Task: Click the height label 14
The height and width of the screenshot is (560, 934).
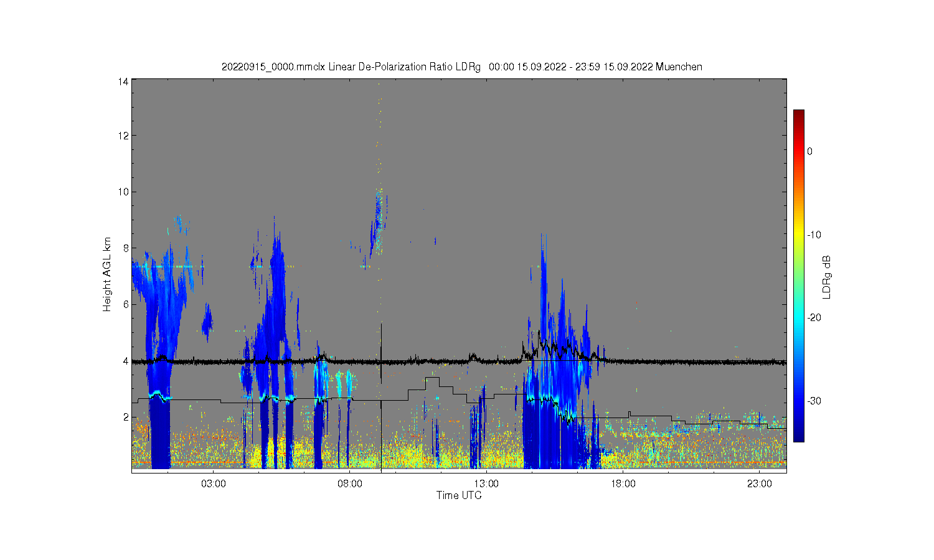Action: pyautogui.click(x=124, y=82)
